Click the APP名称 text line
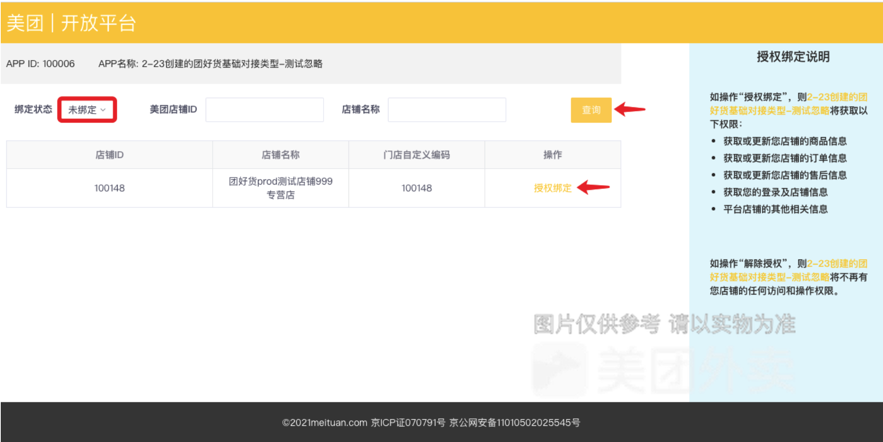Image resolution: width=883 pixels, height=442 pixels. click(211, 64)
